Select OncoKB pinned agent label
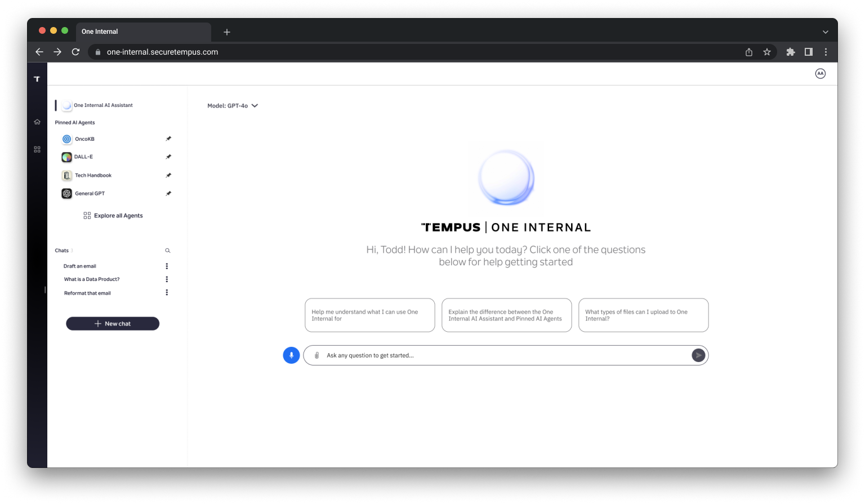The image size is (865, 504). 84,139
